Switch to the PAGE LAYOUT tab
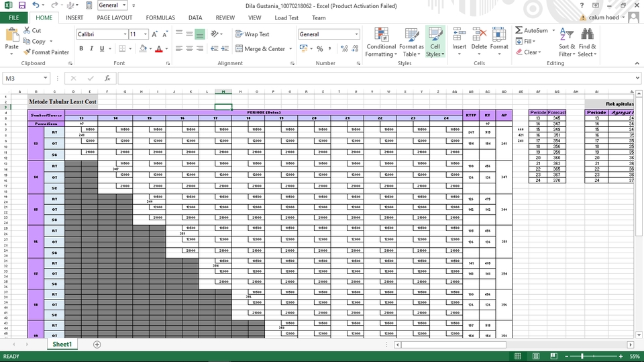The width and height of the screenshot is (644, 362). (115, 17)
